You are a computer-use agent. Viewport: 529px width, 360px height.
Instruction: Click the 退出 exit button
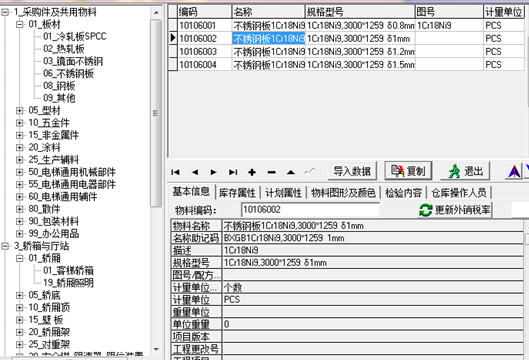click(x=465, y=171)
